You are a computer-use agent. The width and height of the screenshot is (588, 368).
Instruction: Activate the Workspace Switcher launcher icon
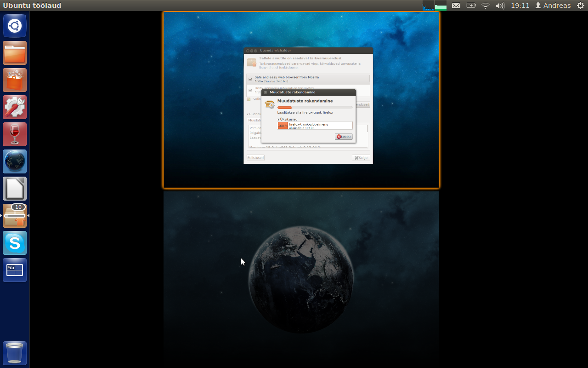[x=15, y=270]
